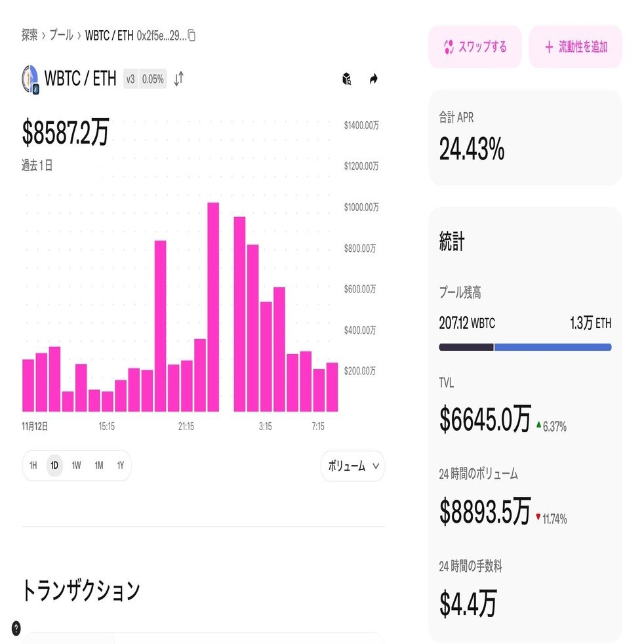The width and height of the screenshot is (644, 644).
Task: Select the 1W time range
Action: 76,466
